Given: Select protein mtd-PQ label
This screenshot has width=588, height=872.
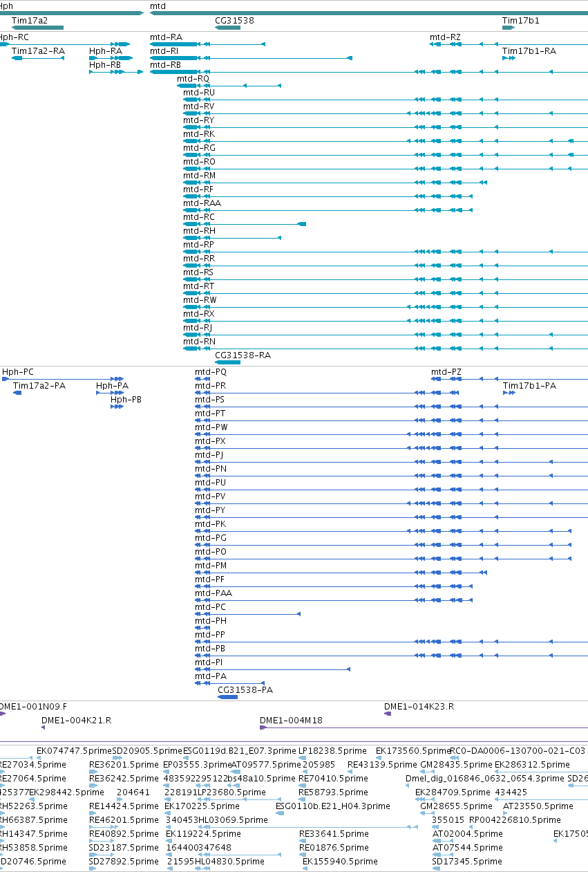Looking at the screenshot, I should pyautogui.click(x=211, y=372).
